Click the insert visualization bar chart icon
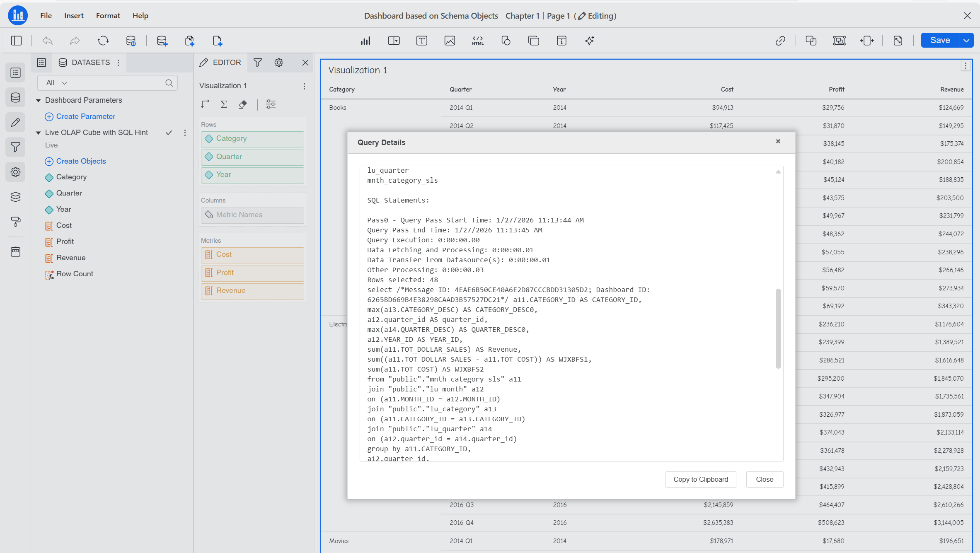The image size is (980, 553). 365,41
